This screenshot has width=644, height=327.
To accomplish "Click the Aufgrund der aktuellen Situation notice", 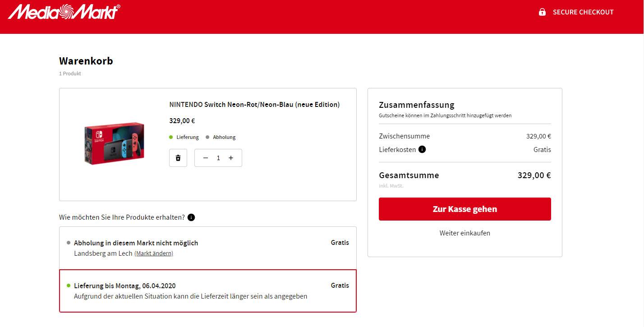I will (191, 296).
